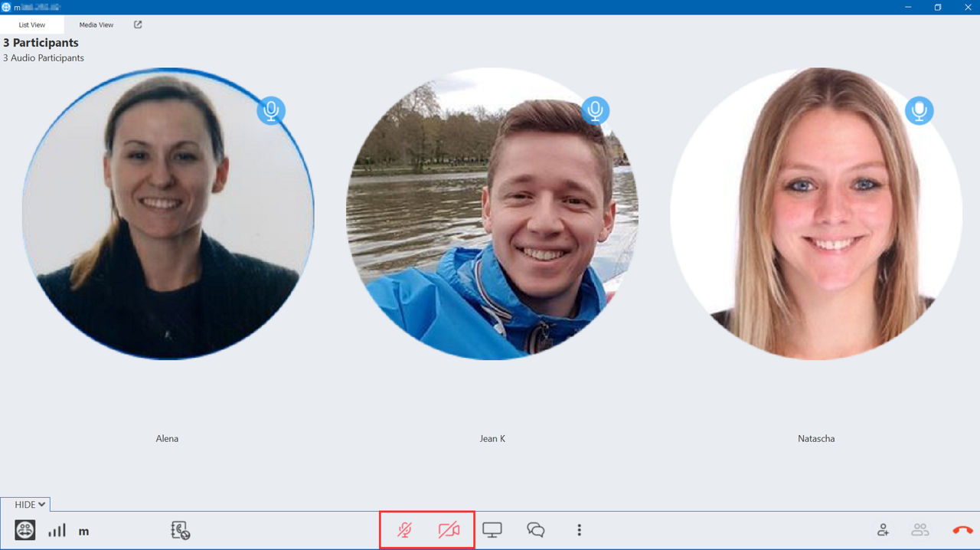Open the chat bubbles icon

[x=536, y=530]
